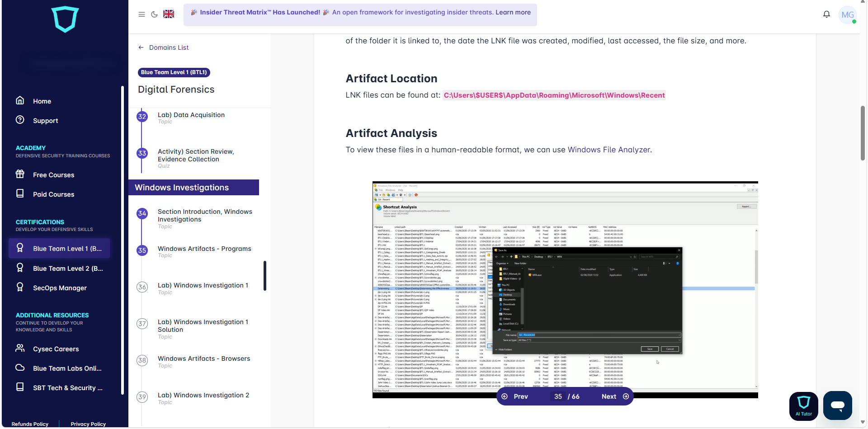Open the UK flag language selector
Viewport: 868px width, 429px height.
(169, 14)
